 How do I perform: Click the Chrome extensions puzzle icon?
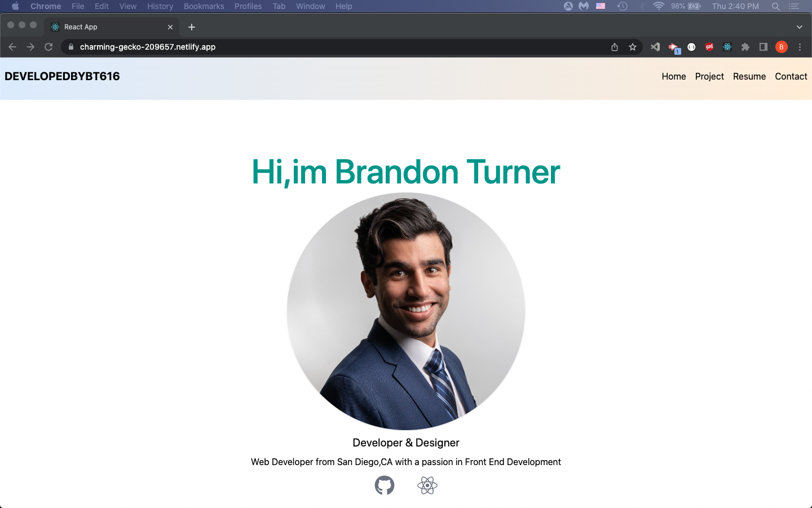[x=745, y=47]
